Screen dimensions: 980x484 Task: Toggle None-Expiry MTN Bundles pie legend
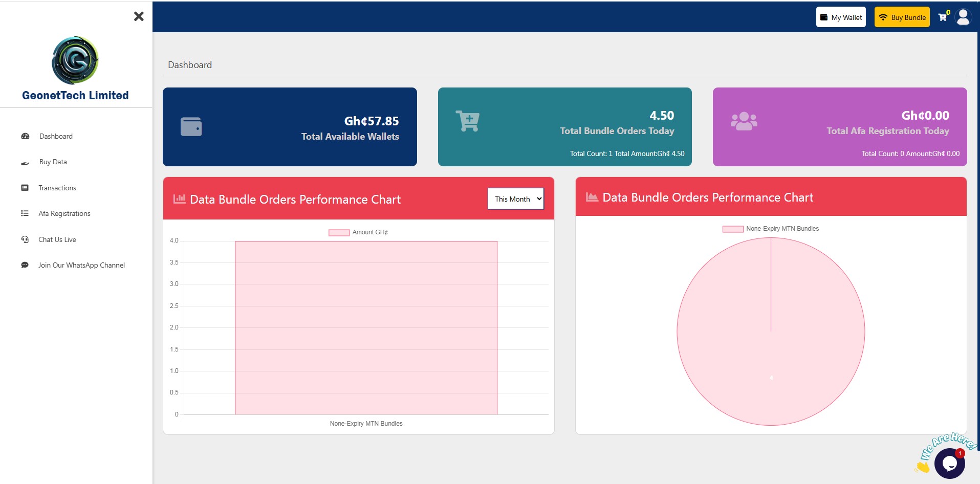pyautogui.click(x=771, y=229)
